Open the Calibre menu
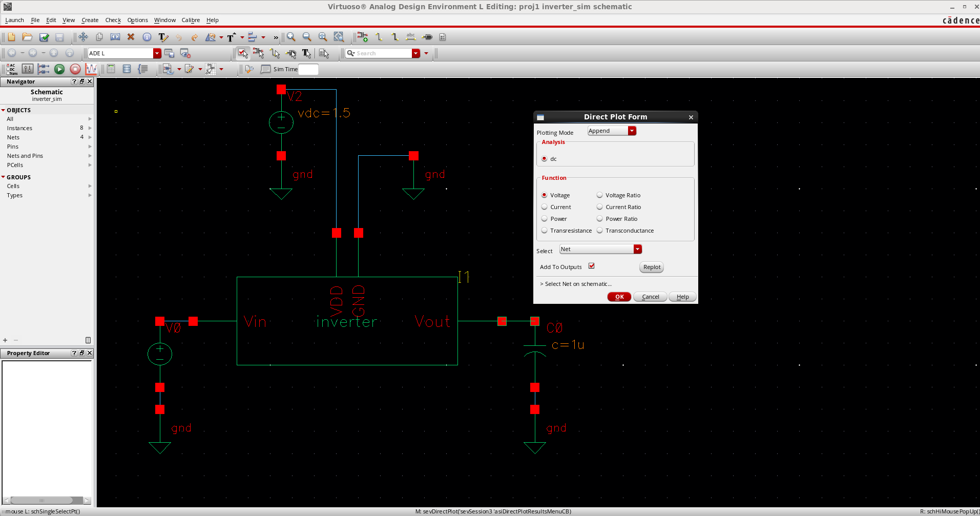 coord(191,20)
